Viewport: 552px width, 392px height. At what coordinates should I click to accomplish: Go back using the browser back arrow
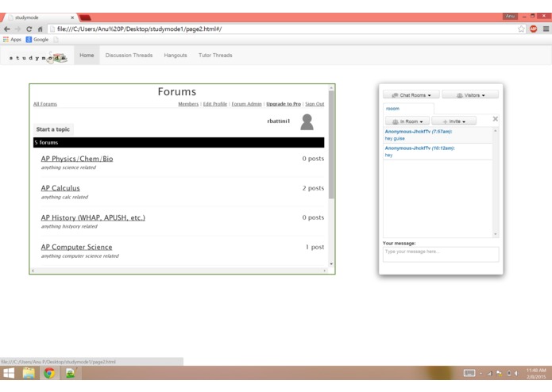tap(6, 29)
